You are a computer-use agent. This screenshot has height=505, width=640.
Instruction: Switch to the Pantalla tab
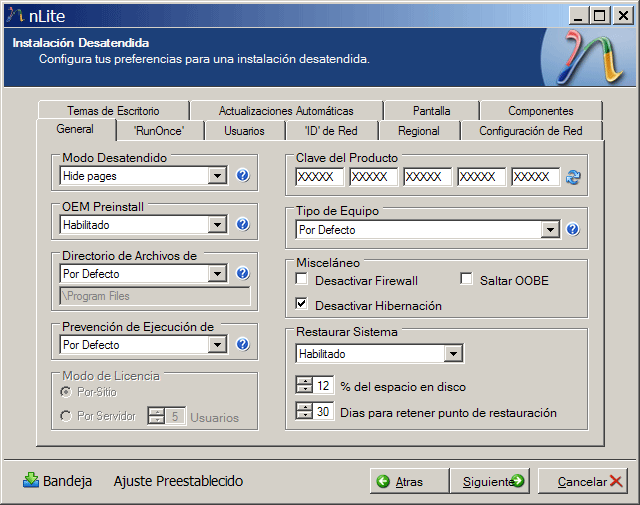coord(431,111)
